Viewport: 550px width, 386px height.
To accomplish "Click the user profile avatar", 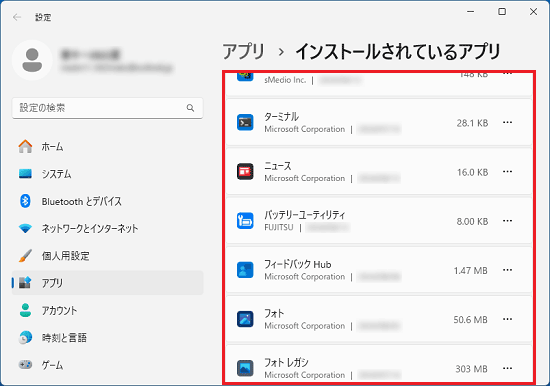I will (x=32, y=60).
